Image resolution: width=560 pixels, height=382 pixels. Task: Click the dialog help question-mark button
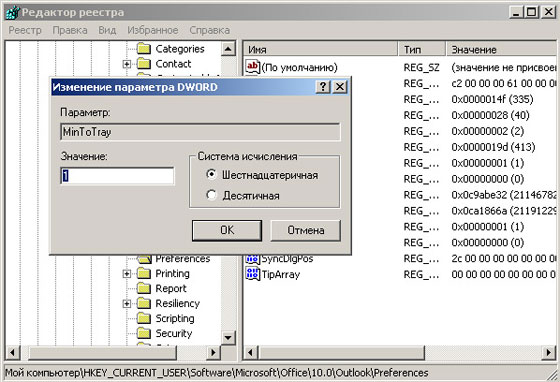[x=323, y=87]
